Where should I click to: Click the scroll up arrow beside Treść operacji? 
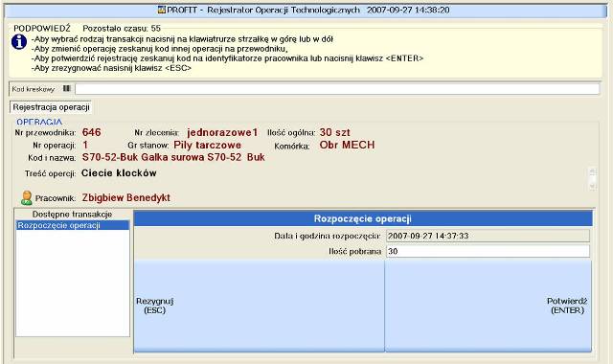[593, 172]
